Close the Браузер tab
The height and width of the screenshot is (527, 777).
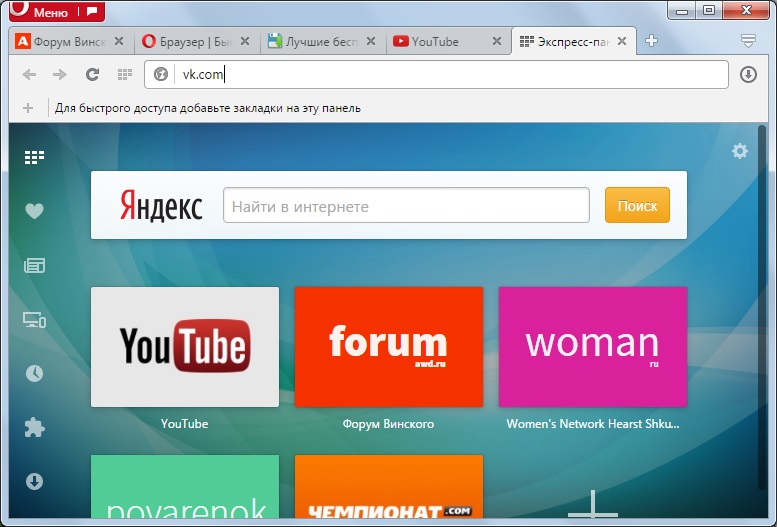coord(245,42)
